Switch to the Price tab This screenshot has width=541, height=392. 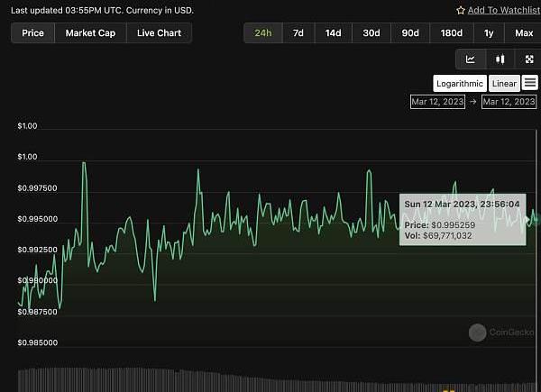[x=32, y=33]
